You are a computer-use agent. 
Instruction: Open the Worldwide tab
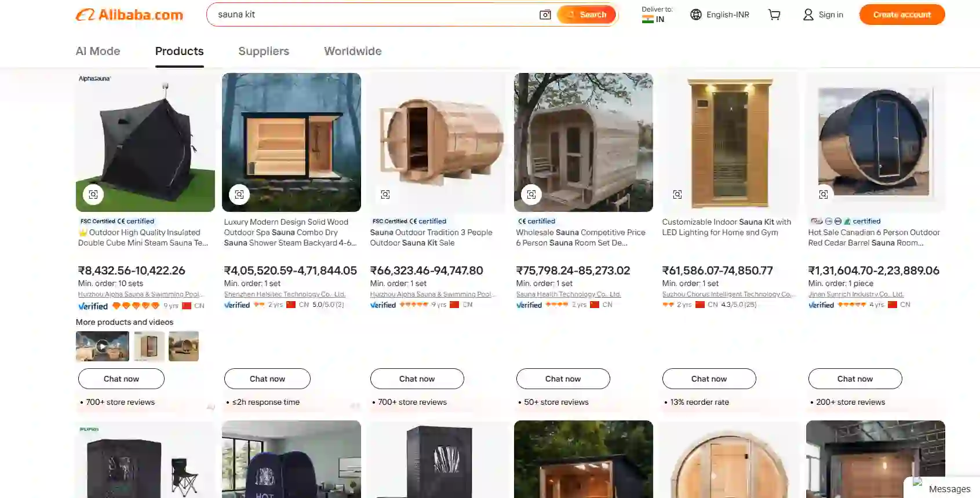click(x=353, y=51)
